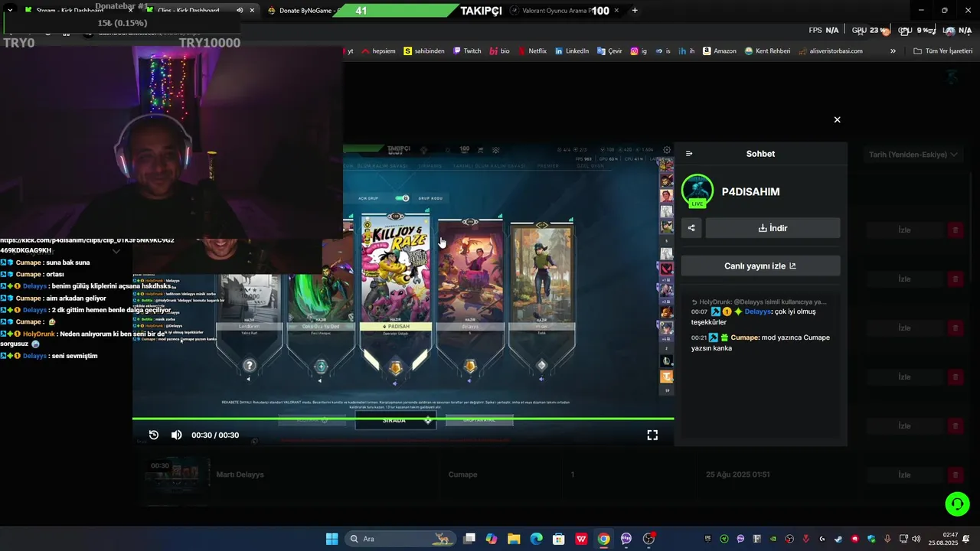Open OBS Studio from the taskbar
Image resolution: width=980 pixels, height=551 pixels.
649,539
